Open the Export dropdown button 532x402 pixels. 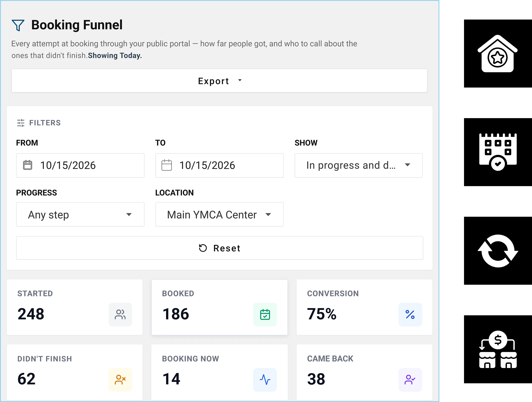(x=219, y=81)
